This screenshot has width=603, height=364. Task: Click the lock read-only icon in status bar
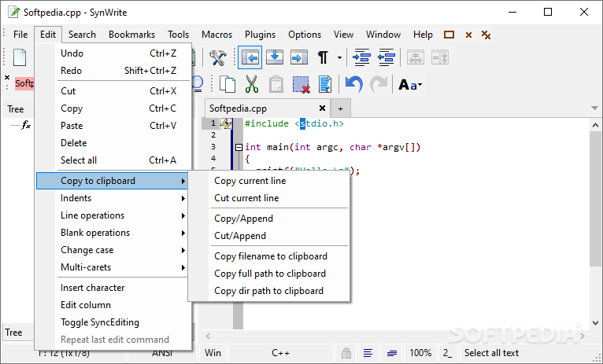coord(346,353)
